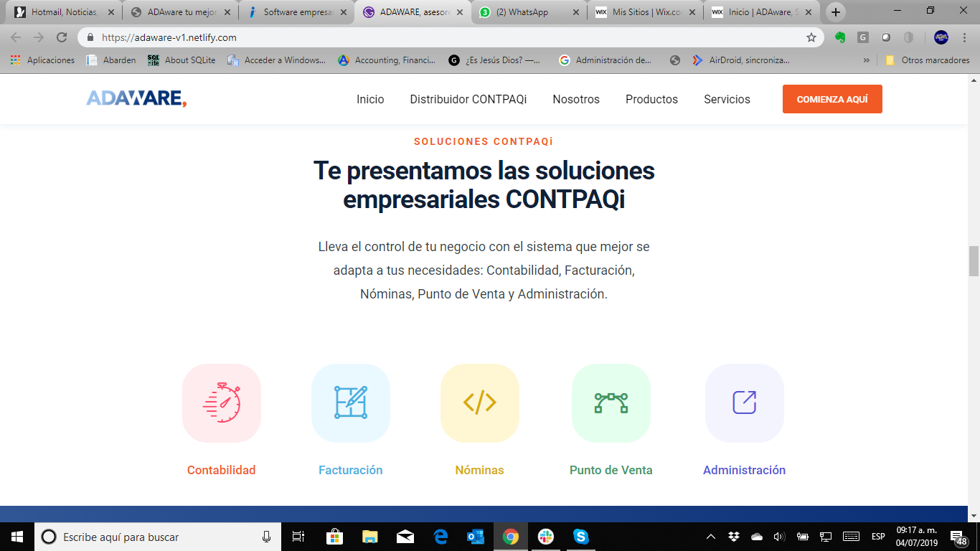The image size is (980, 551).
Task: Click the Nóminas code brackets icon
Action: [480, 402]
